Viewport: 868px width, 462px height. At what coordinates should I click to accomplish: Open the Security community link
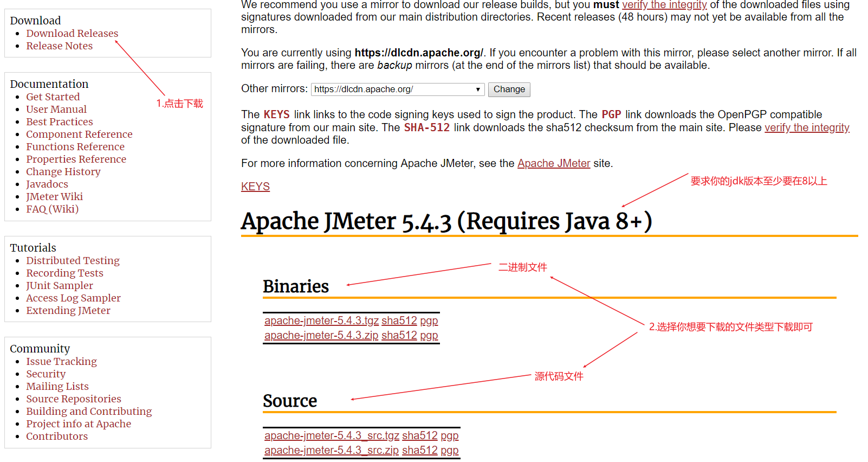click(46, 374)
